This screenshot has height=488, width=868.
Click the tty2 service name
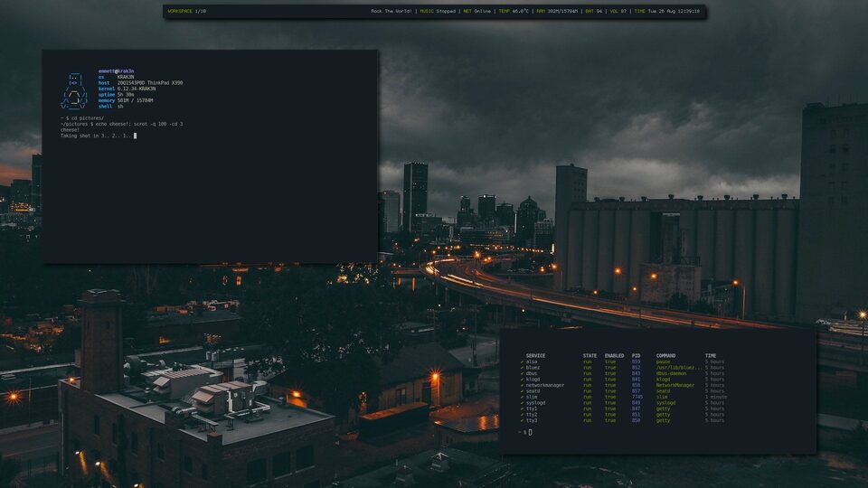click(x=532, y=415)
